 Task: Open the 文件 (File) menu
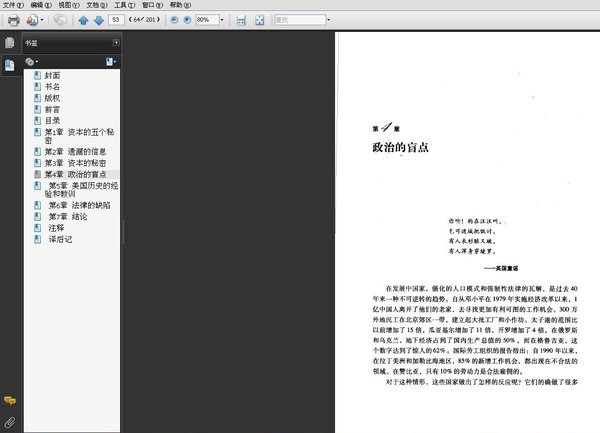click(11, 5)
